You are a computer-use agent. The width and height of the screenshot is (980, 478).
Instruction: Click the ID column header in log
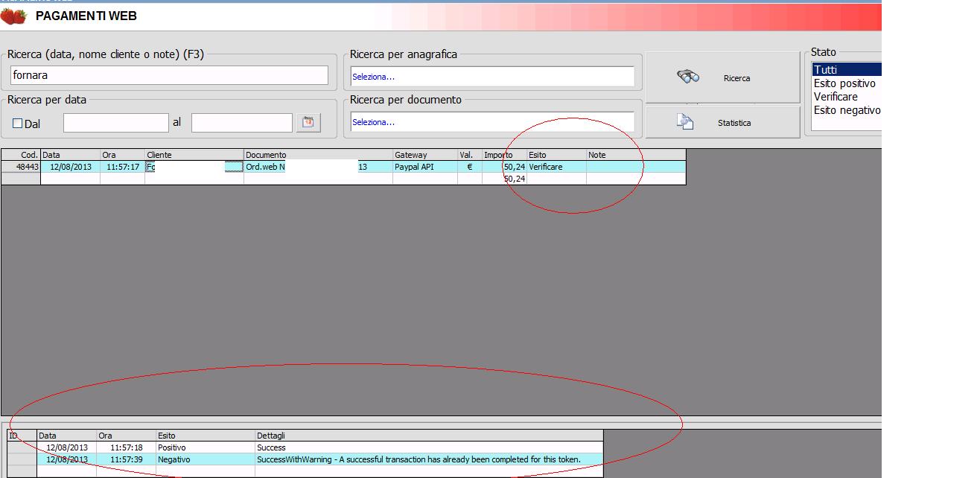(22, 436)
